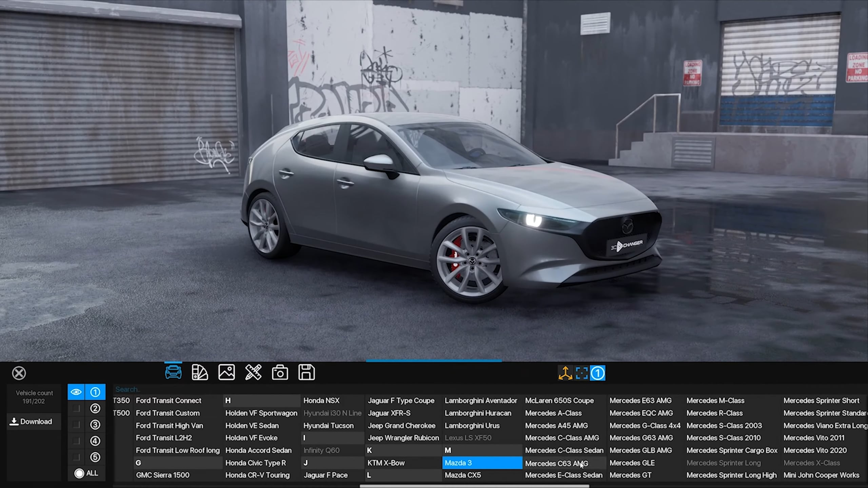868x488 pixels.
Task: Choose Holden VF Sportwagon
Action: pos(261,413)
